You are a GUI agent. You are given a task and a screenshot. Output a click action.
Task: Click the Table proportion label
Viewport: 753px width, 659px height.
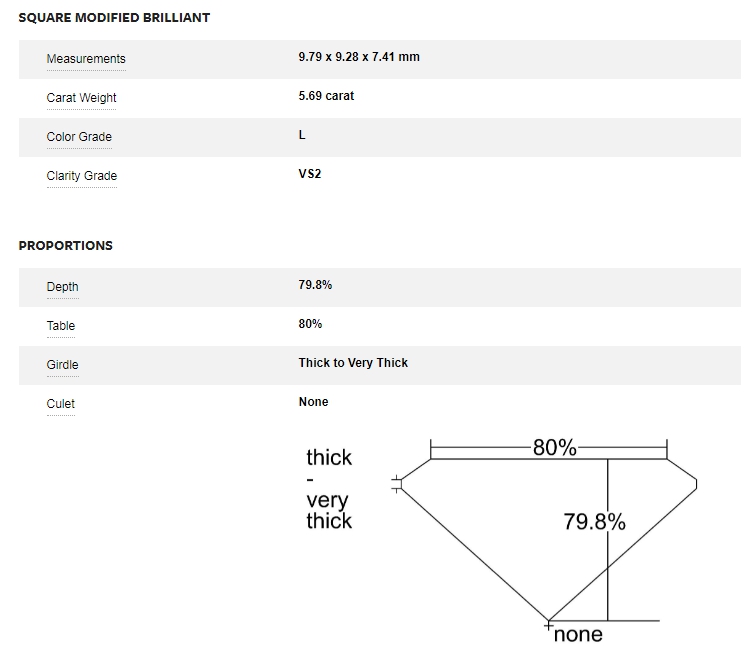pyautogui.click(x=61, y=326)
